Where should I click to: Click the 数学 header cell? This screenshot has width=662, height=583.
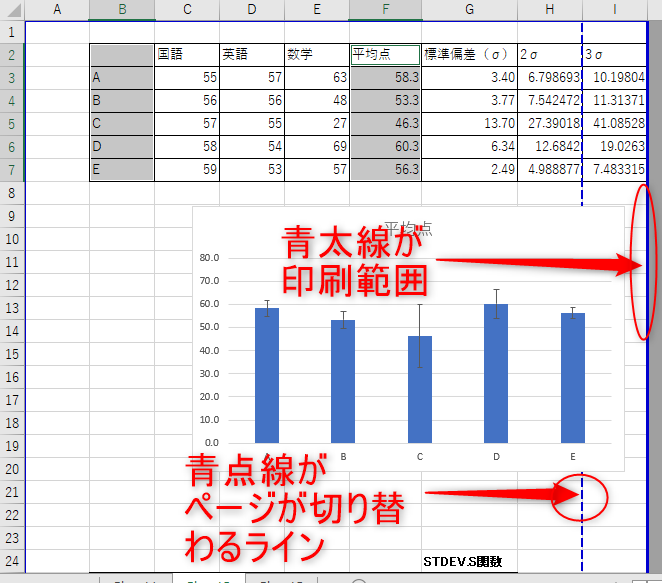tap(317, 54)
